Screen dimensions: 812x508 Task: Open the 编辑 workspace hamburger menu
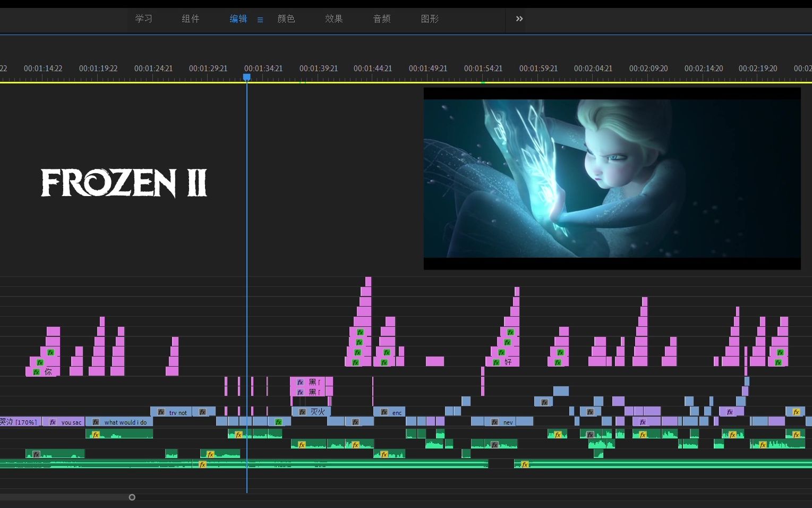click(x=260, y=20)
